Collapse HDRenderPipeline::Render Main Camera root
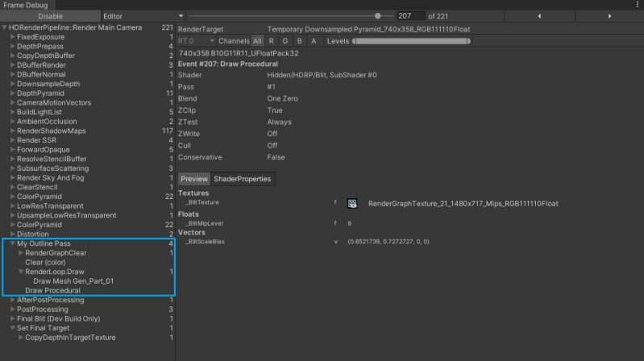Screen dimensions: 644x361 click(x=5, y=27)
